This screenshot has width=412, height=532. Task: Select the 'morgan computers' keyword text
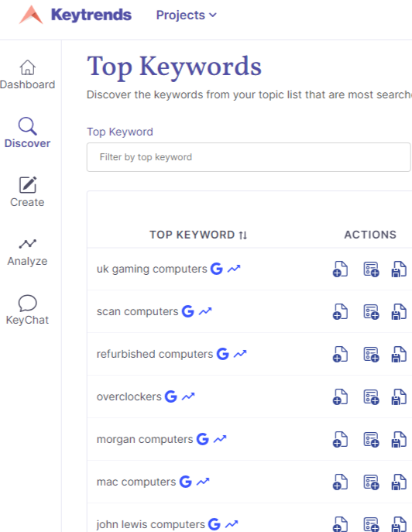[x=145, y=439]
